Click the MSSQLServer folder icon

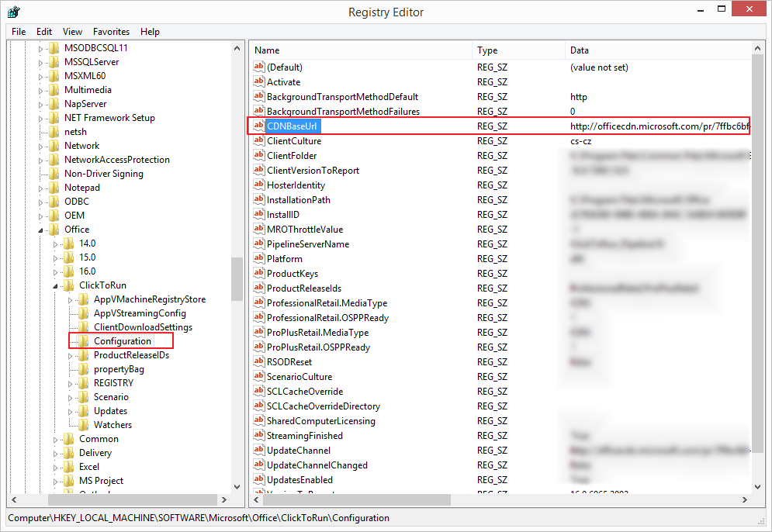tap(54, 61)
